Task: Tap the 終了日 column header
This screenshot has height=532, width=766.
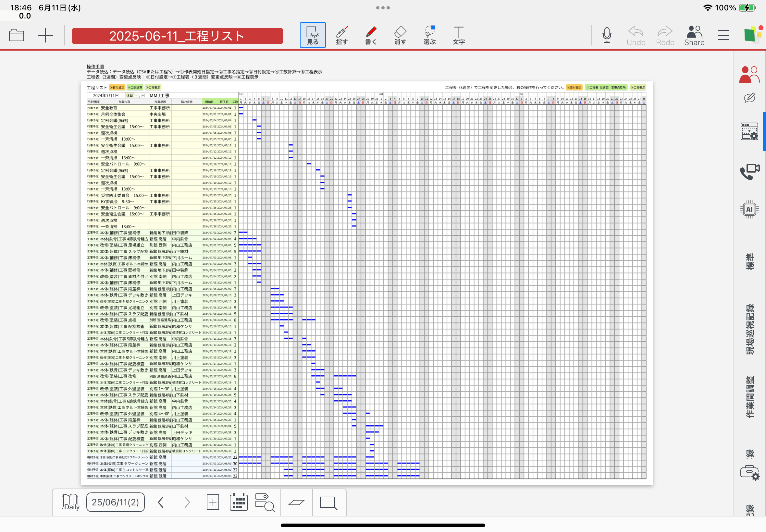Action: click(224, 102)
